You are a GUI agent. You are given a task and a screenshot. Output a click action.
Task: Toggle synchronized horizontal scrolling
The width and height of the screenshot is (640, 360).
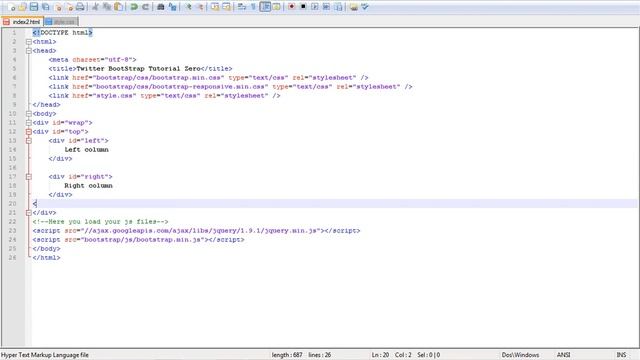coord(226,7)
